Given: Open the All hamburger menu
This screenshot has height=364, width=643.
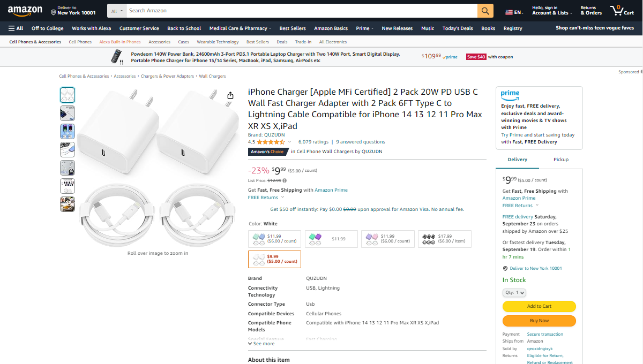Looking at the screenshot, I should click(16, 28).
